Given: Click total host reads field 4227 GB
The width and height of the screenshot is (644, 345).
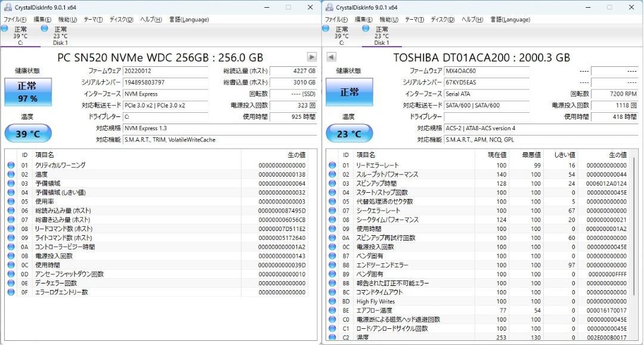Looking at the screenshot, I should pyautogui.click(x=293, y=70).
